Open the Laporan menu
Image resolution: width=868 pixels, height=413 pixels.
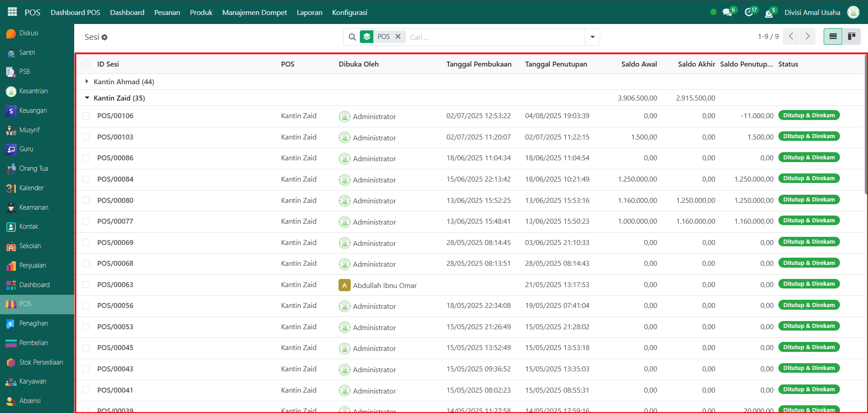(309, 13)
